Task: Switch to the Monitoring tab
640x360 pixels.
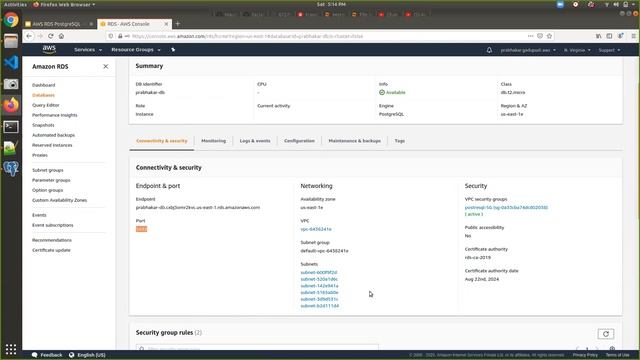Action: coord(213,141)
